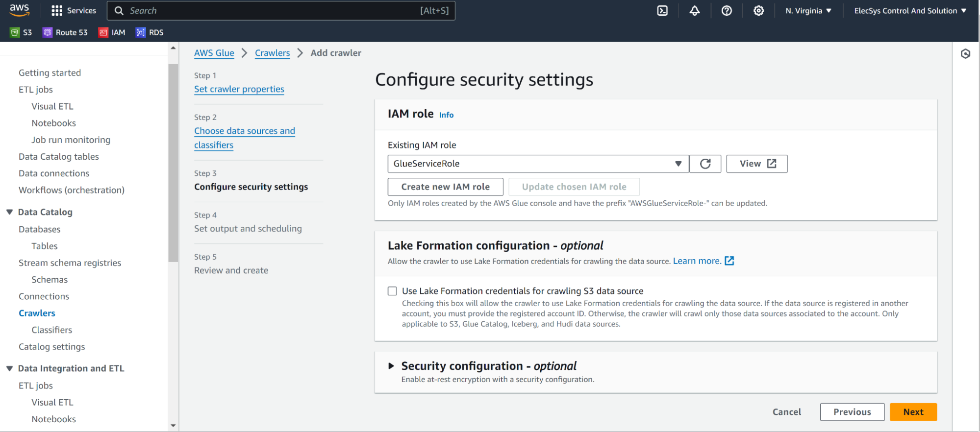
Task: Open Data Catalog tables
Action: tap(59, 156)
